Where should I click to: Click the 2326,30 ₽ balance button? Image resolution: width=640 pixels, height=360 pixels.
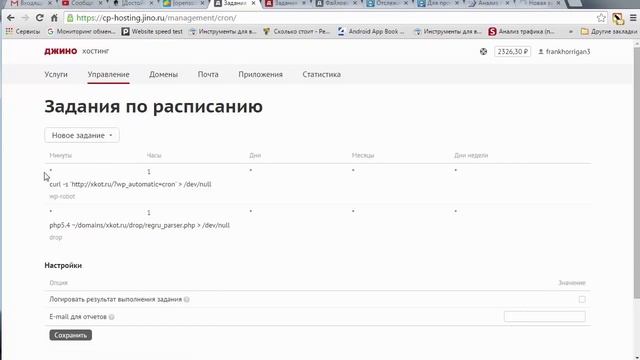click(x=512, y=52)
